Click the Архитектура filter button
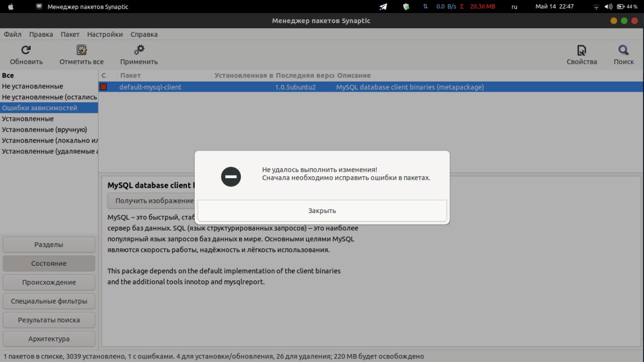 [49, 339]
